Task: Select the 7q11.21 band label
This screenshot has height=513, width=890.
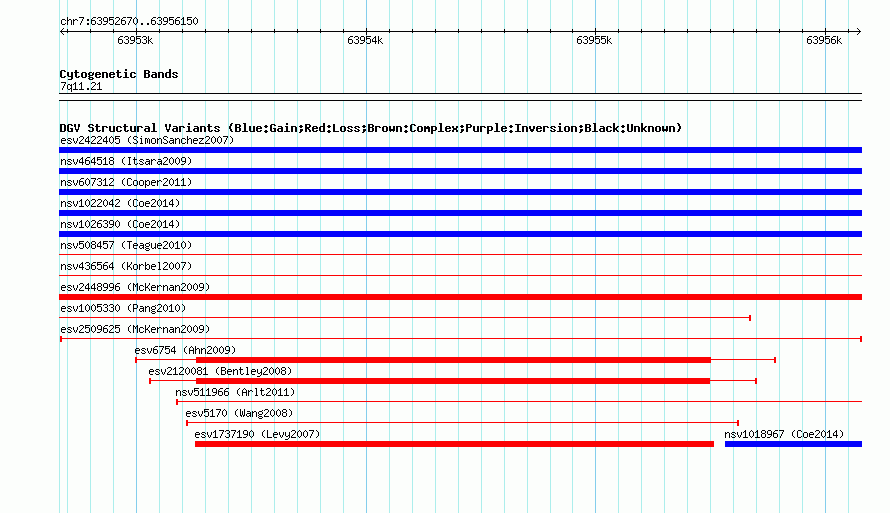Action: click(x=81, y=86)
